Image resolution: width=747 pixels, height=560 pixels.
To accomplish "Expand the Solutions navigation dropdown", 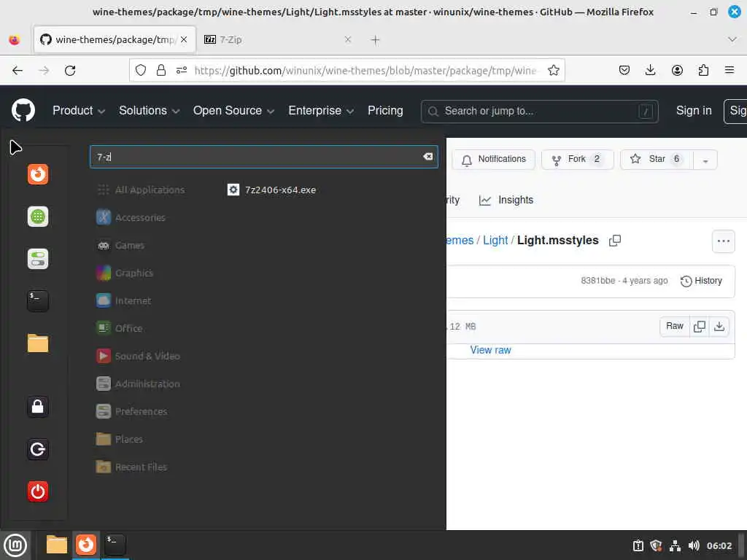I will coord(149,111).
